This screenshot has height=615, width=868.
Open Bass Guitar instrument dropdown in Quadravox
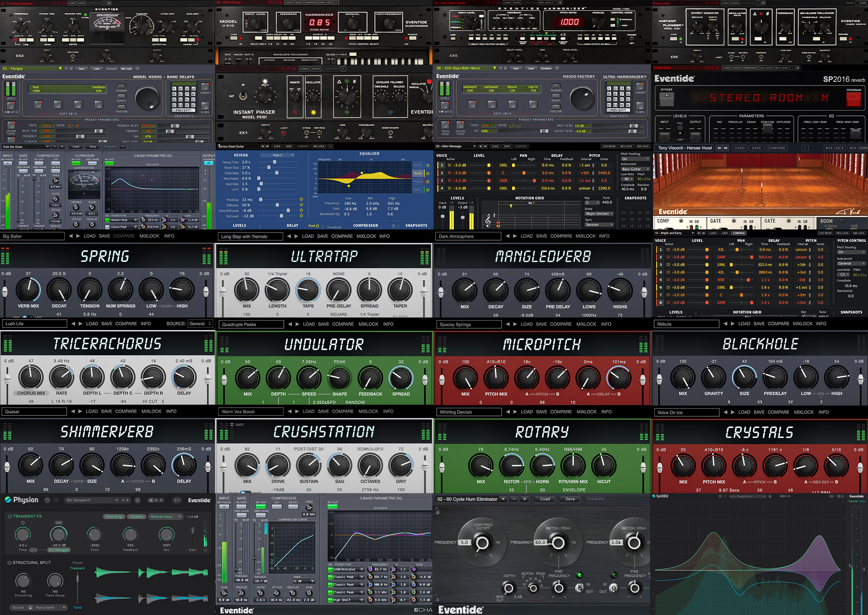click(635, 169)
